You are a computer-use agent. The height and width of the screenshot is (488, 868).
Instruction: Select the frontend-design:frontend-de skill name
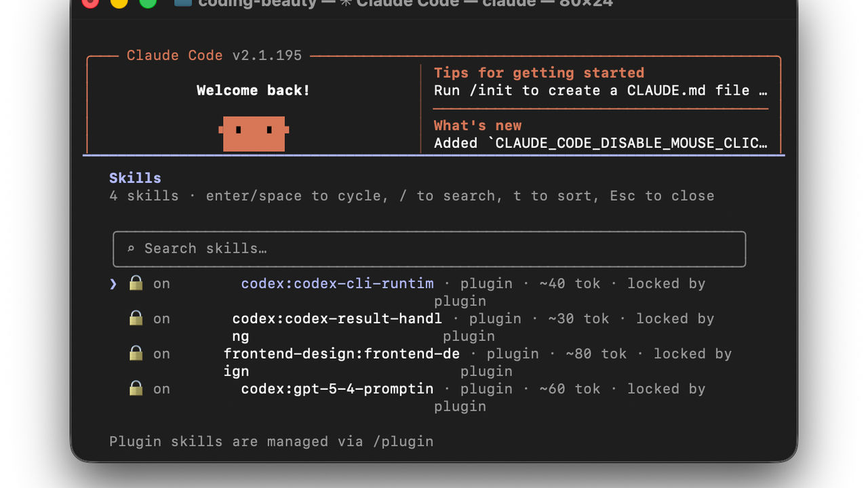(342, 363)
